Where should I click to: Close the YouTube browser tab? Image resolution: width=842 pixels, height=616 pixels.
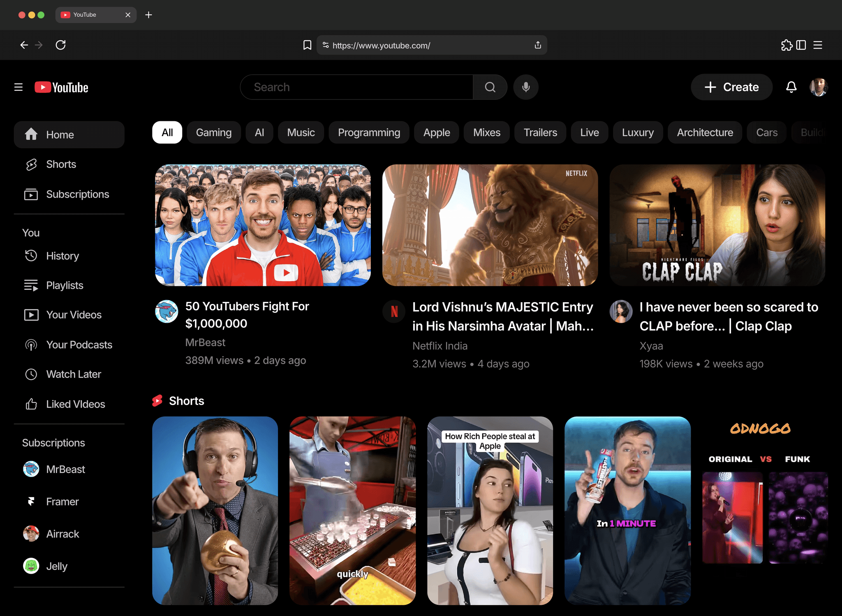click(128, 15)
